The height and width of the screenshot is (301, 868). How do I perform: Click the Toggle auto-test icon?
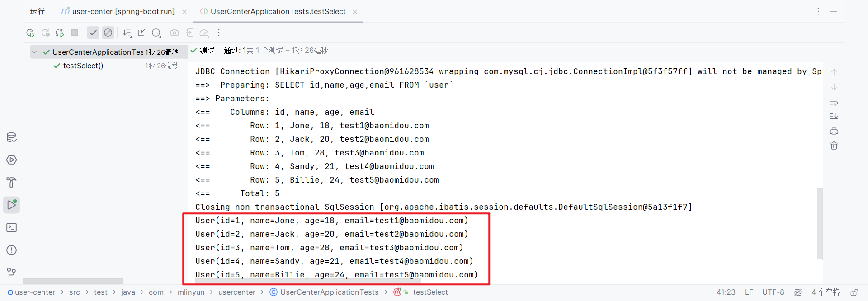[60, 33]
